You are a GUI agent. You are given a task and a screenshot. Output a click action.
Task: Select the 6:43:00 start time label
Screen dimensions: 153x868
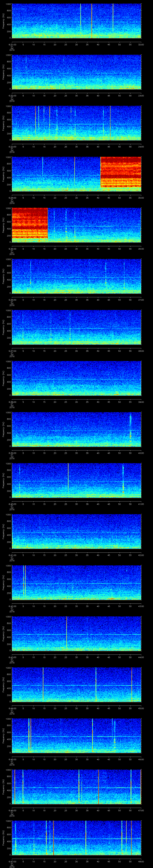tap(12, 657)
